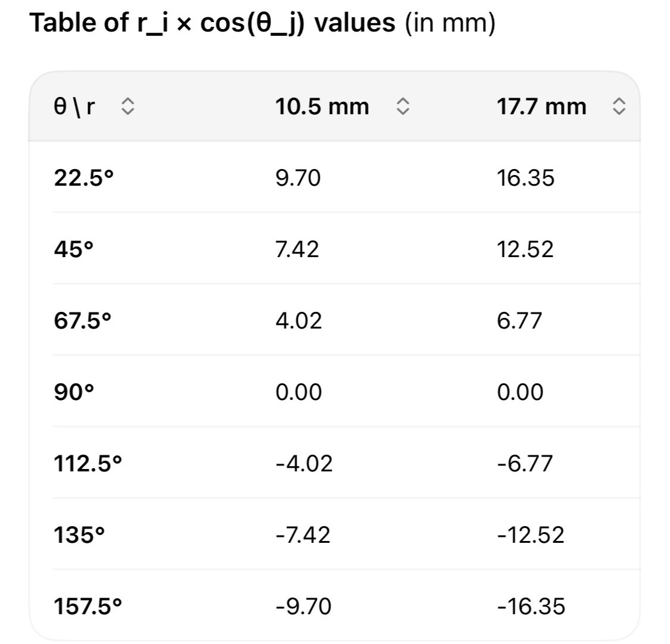The height and width of the screenshot is (644, 670).
Task: Click the 7.42 cell value
Action: (297, 249)
